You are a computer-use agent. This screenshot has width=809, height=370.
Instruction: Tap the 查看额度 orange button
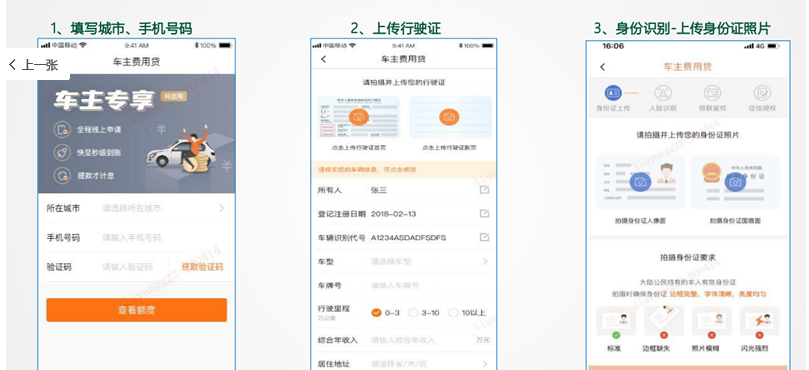coord(136,310)
